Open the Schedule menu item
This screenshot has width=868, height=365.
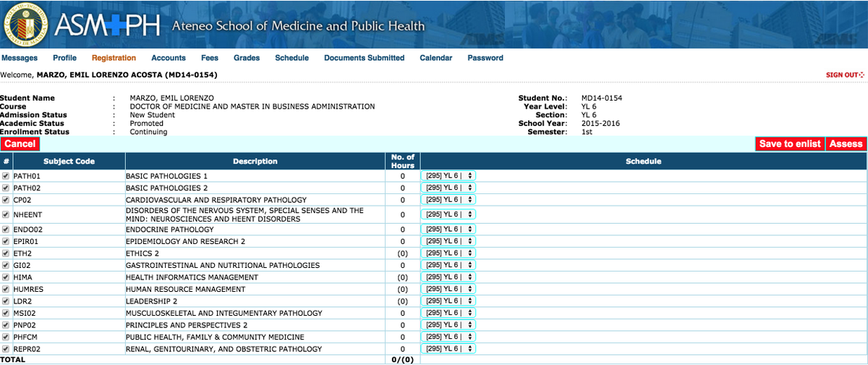tap(292, 58)
